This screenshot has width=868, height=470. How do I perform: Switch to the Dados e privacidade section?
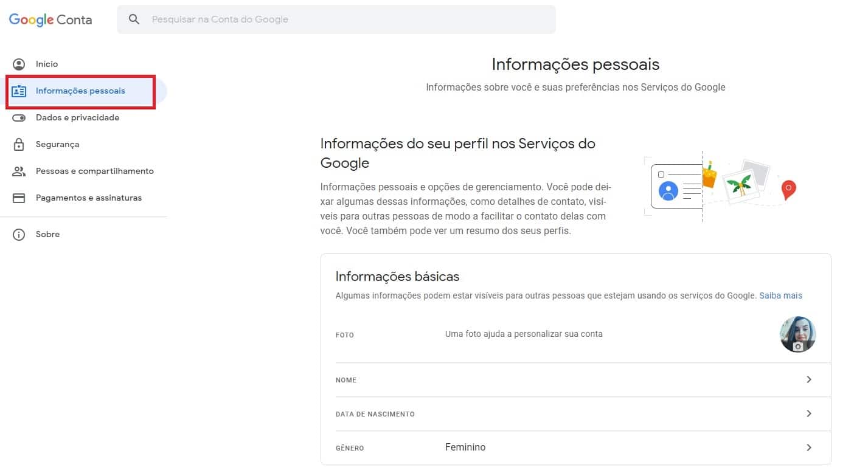[77, 117]
